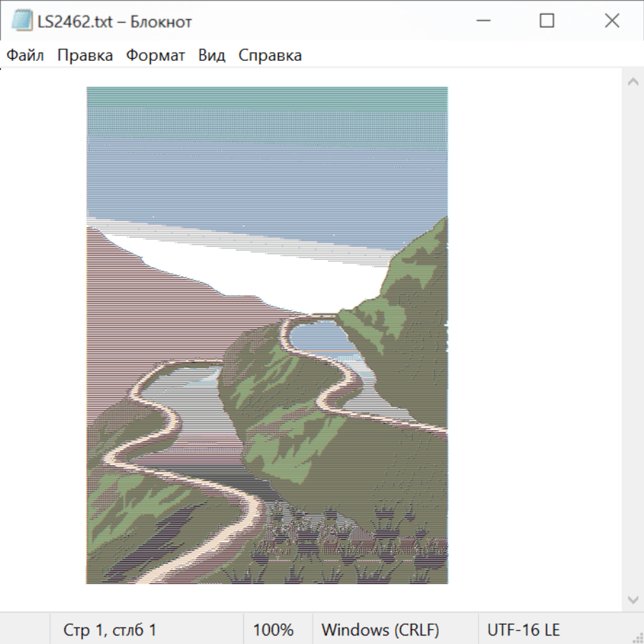Click the 100% zoom indicator
The height and width of the screenshot is (644, 644).
pyautogui.click(x=278, y=629)
